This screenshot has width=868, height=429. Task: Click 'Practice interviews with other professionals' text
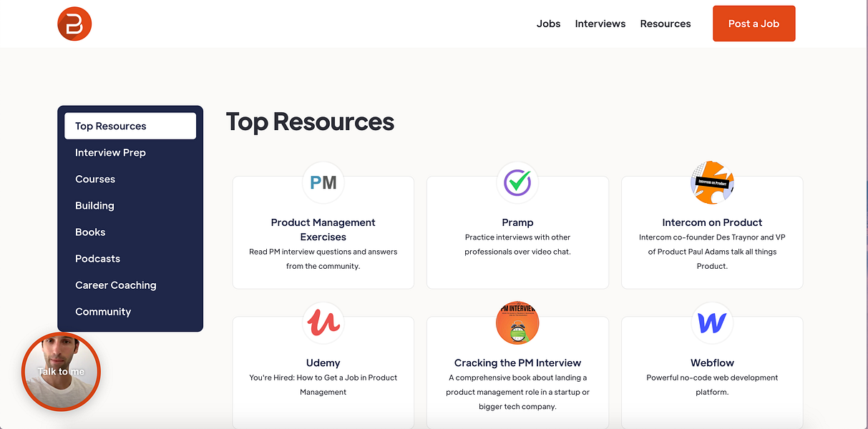(517, 245)
